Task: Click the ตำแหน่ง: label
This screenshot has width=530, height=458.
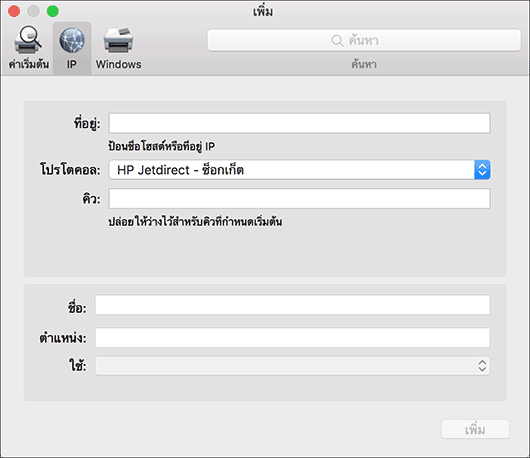Action: click(63, 338)
